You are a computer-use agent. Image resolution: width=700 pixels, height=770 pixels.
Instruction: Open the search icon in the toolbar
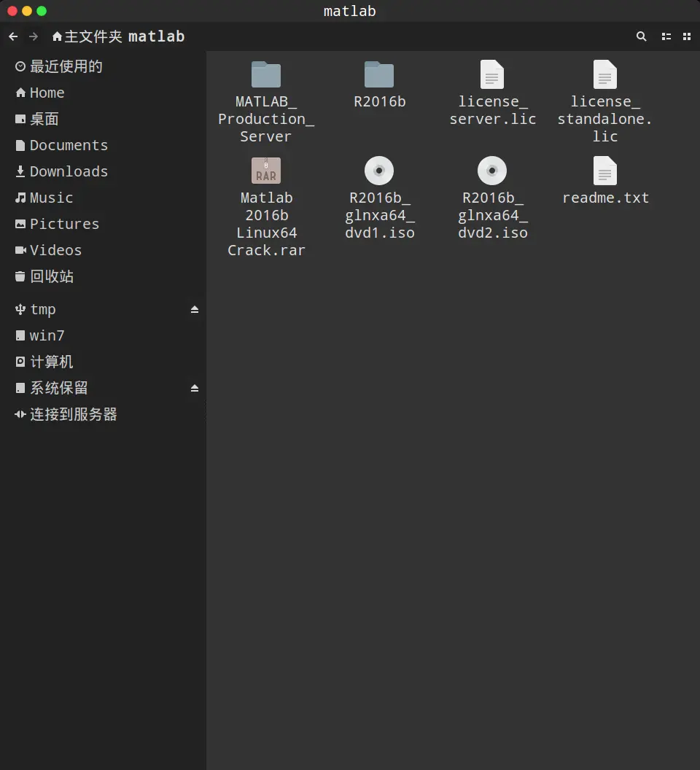point(641,36)
